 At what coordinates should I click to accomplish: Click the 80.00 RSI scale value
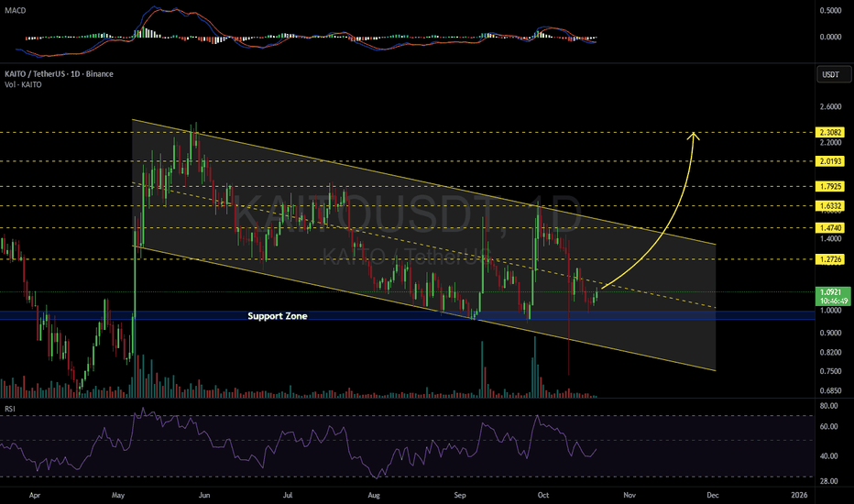(828, 406)
